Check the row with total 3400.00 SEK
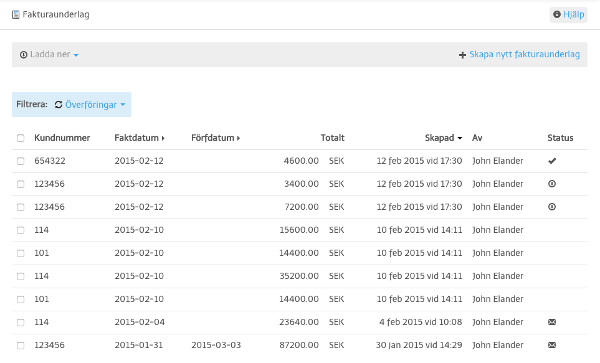The image size is (600, 363). click(x=21, y=184)
